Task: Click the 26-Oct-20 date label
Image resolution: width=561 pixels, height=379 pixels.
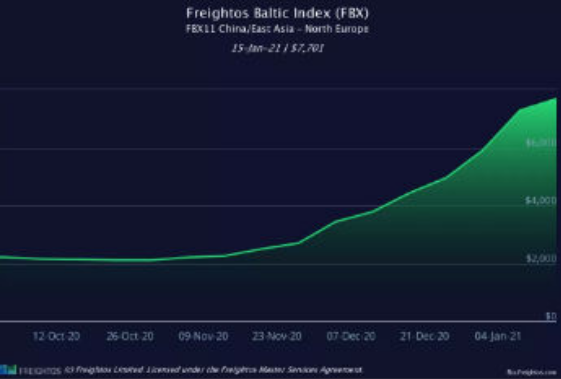Action: [130, 336]
